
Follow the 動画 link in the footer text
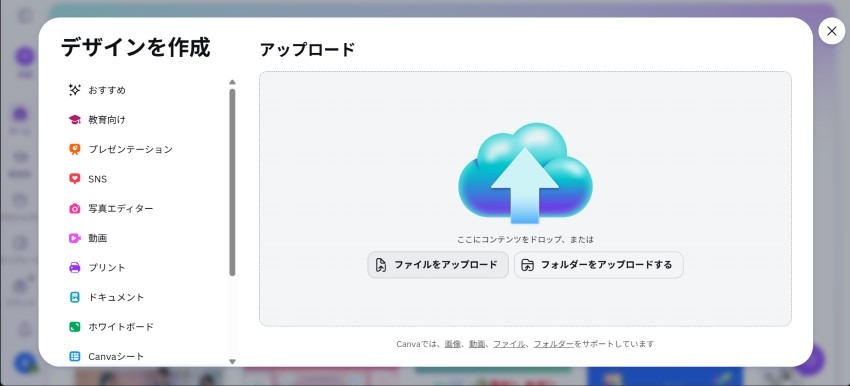tap(477, 344)
